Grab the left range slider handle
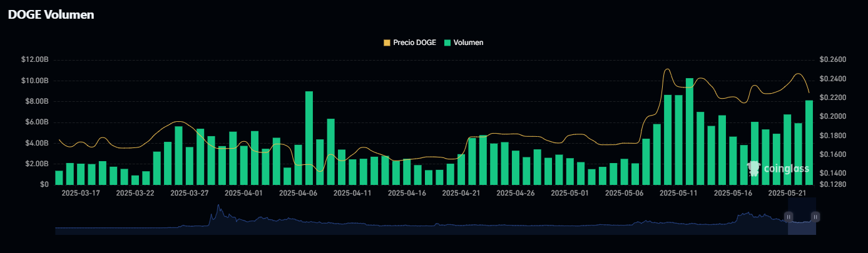 point(789,217)
